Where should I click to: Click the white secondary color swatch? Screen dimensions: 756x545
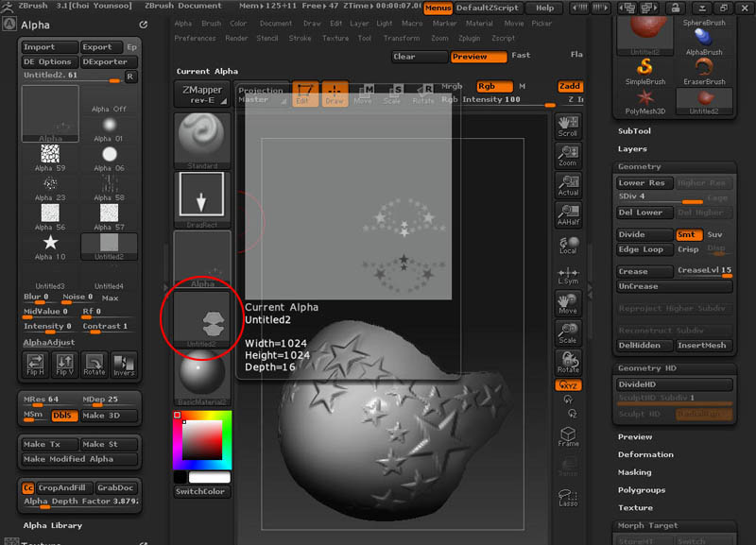click(209, 477)
